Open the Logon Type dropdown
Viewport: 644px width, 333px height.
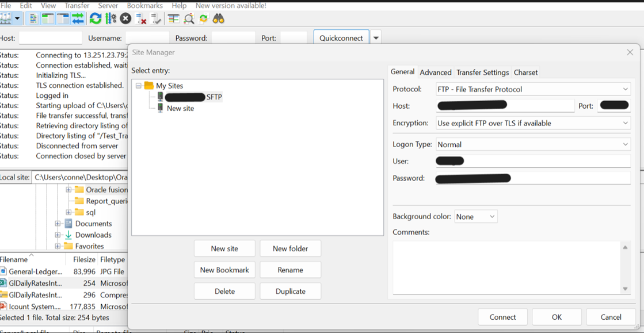tap(533, 144)
